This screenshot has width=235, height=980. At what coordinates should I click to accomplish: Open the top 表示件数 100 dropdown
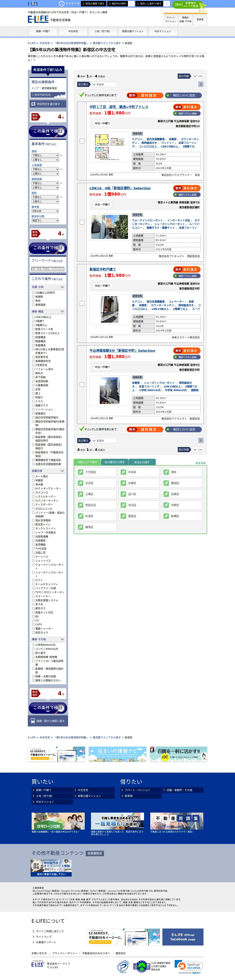(198, 76)
